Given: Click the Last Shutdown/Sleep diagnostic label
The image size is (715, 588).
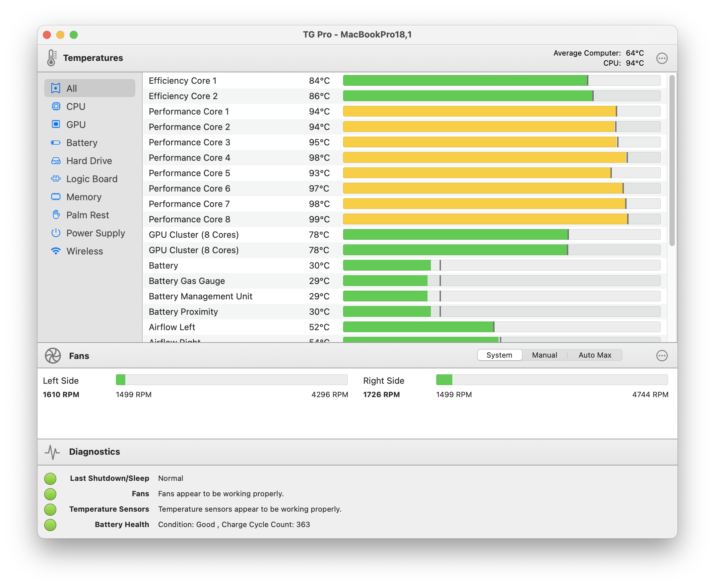Looking at the screenshot, I should 110,478.
